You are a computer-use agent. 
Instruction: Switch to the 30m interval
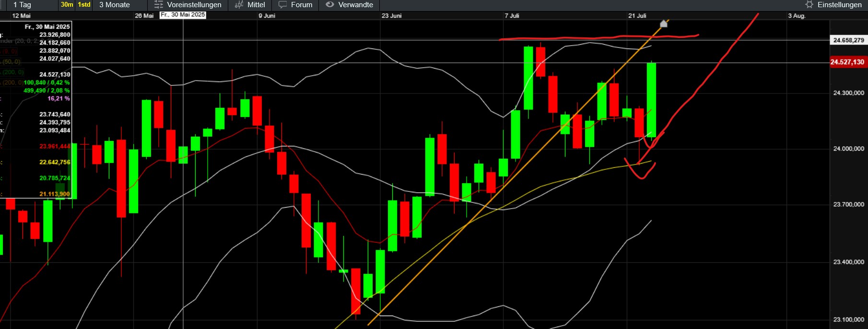click(x=67, y=5)
